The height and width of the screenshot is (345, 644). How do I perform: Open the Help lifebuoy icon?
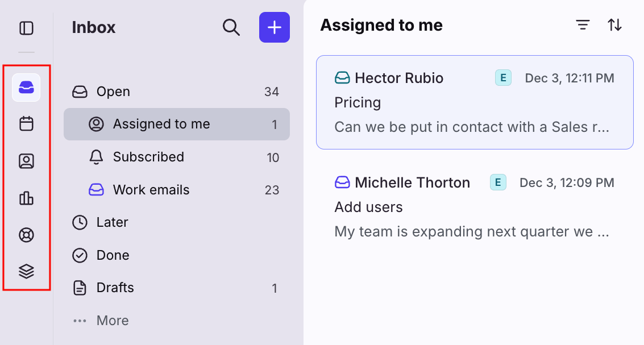[x=26, y=235]
